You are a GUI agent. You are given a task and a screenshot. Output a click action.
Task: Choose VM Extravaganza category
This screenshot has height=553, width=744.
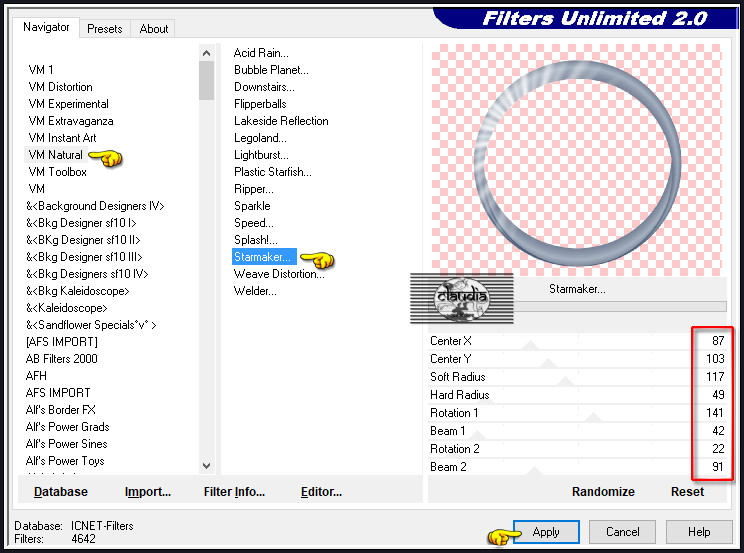pos(71,121)
